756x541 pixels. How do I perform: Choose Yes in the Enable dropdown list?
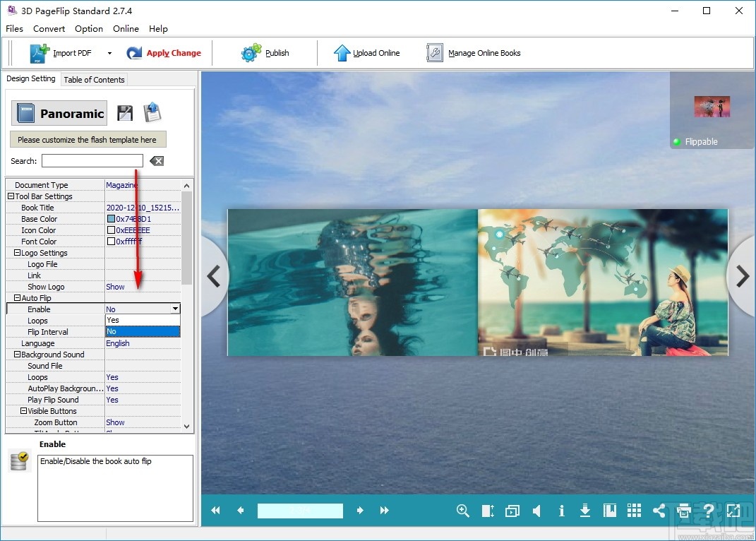point(143,320)
